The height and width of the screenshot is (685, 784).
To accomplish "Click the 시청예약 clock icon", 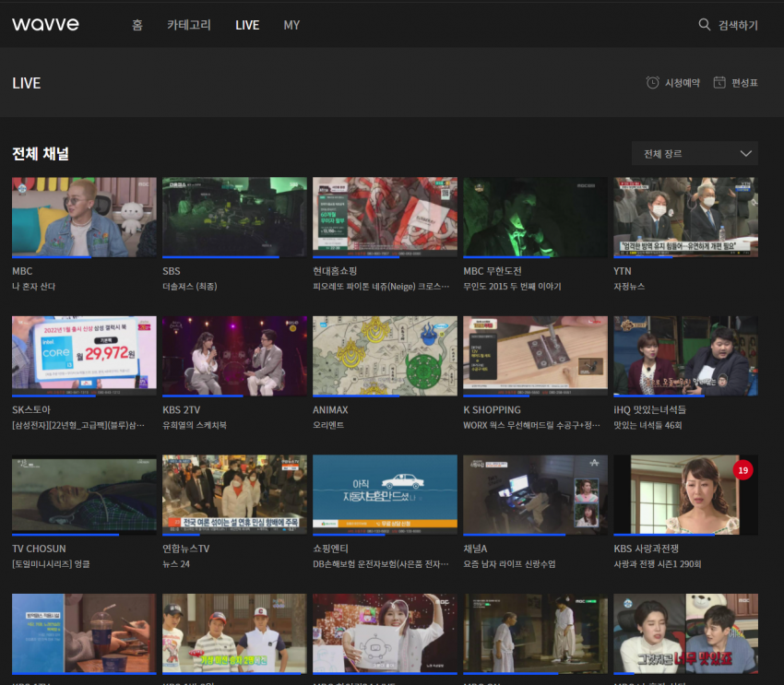I will click(x=652, y=82).
